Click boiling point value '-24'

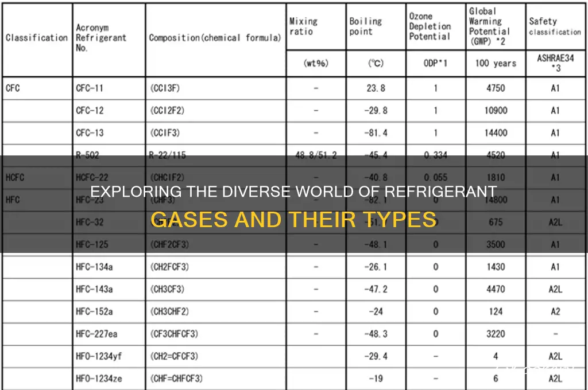click(x=376, y=311)
